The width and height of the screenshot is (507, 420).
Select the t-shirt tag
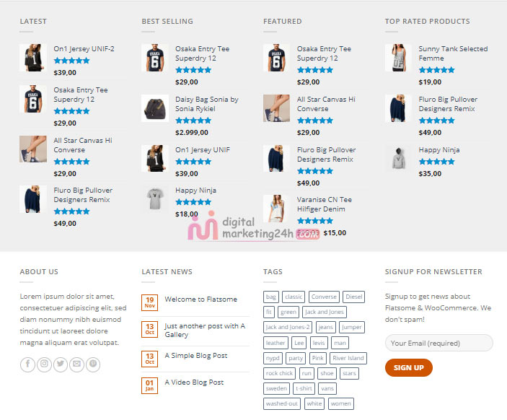click(304, 388)
